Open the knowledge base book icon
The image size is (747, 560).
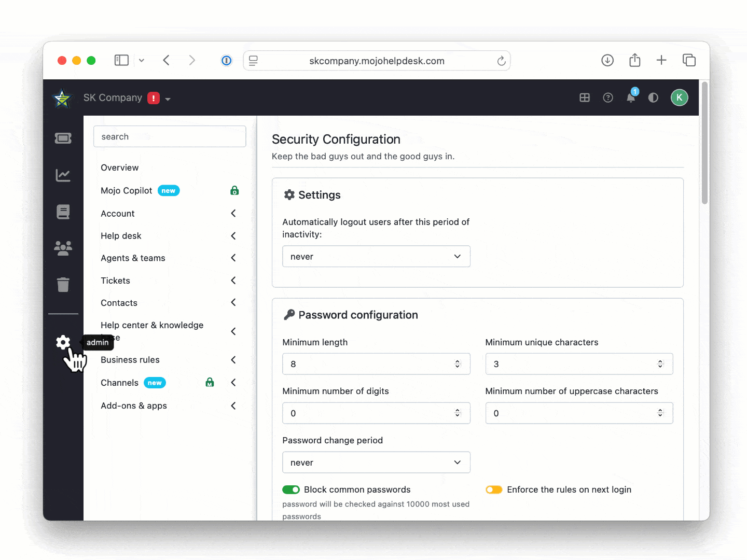[63, 212]
